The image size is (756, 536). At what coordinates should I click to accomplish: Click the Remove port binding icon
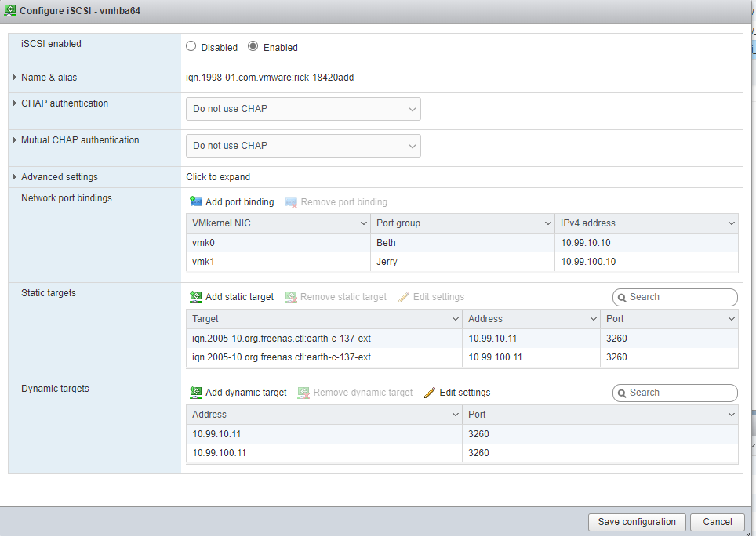pyautogui.click(x=291, y=202)
